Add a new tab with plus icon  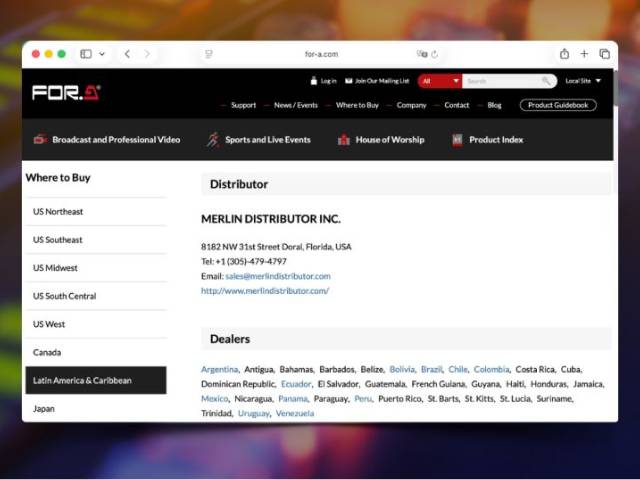point(584,54)
